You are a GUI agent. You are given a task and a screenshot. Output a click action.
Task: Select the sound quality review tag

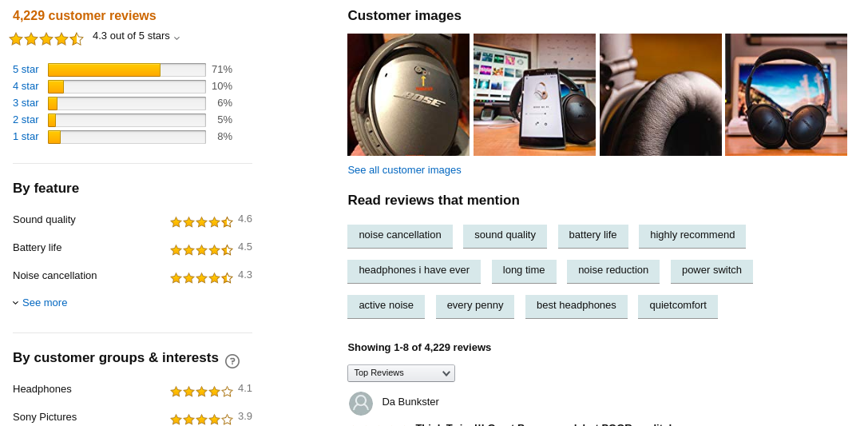505,236
